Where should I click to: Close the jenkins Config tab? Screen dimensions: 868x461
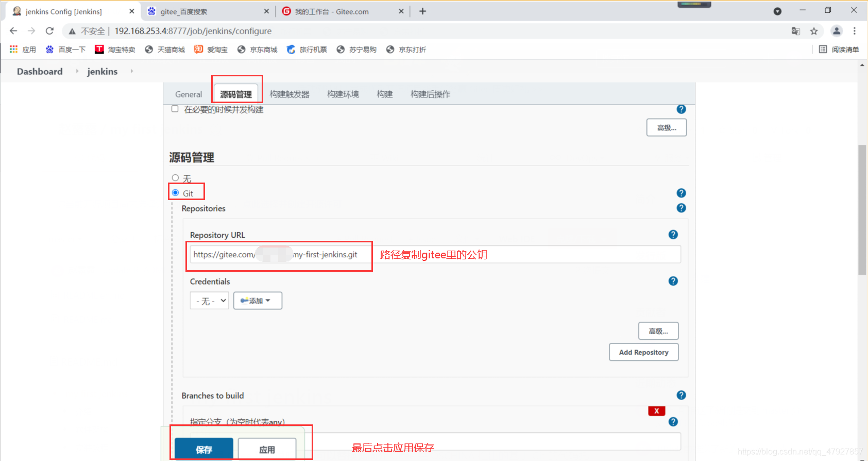131,11
